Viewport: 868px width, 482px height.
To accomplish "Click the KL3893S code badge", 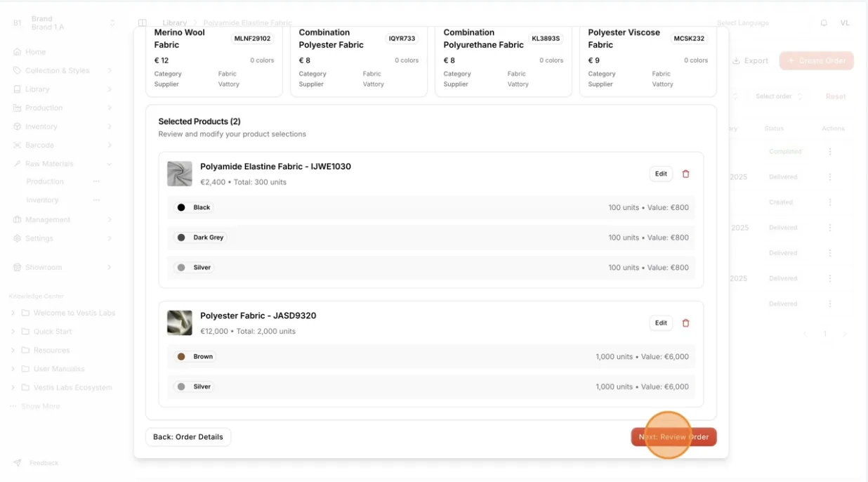I will [x=546, y=39].
